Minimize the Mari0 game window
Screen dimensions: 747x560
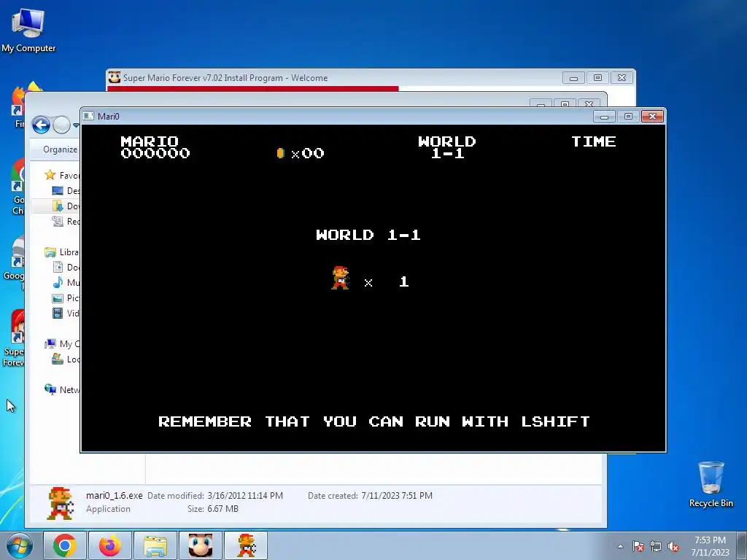pyautogui.click(x=604, y=116)
